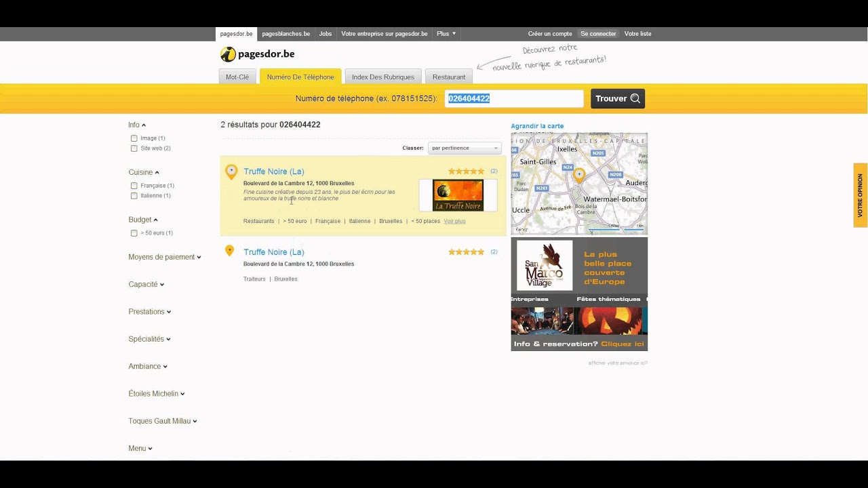Screen dimensions: 868x488
Task: Tick the Site web (2) checkbox
Action: [134, 148]
